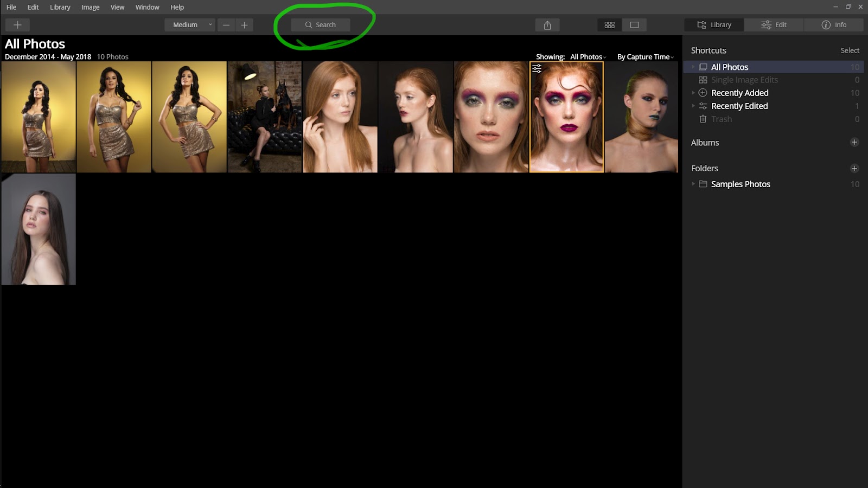The image size is (868, 488).
Task: Open the Medium thumbnail size dropdown
Action: coord(190,25)
